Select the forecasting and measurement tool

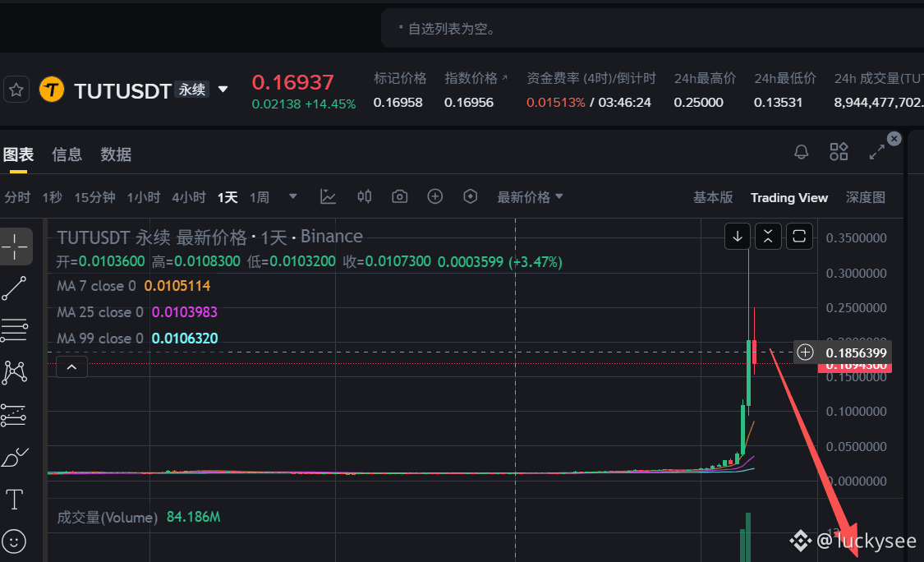tap(14, 415)
